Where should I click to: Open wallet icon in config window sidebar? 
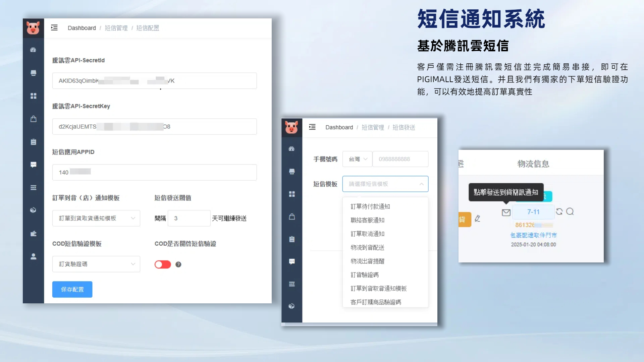click(x=33, y=234)
